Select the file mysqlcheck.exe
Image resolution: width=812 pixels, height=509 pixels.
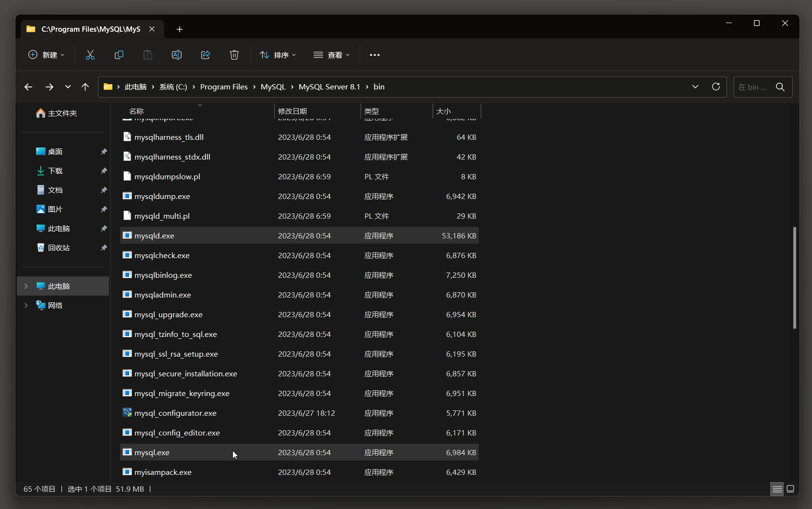(299, 255)
